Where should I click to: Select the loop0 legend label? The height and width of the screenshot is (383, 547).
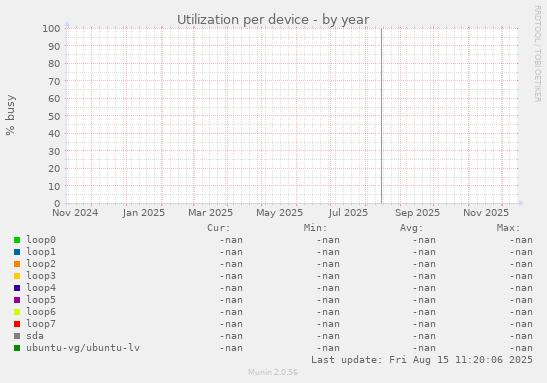click(41, 240)
